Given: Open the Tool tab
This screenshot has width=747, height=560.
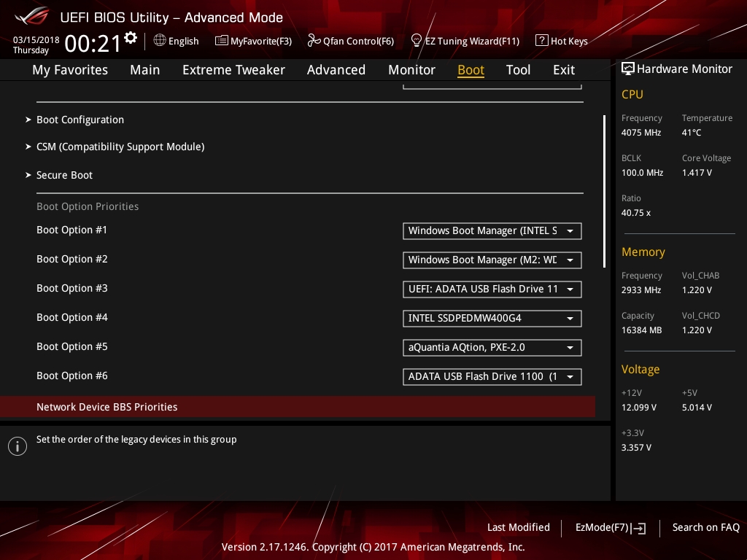Looking at the screenshot, I should click(x=518, y=70).
